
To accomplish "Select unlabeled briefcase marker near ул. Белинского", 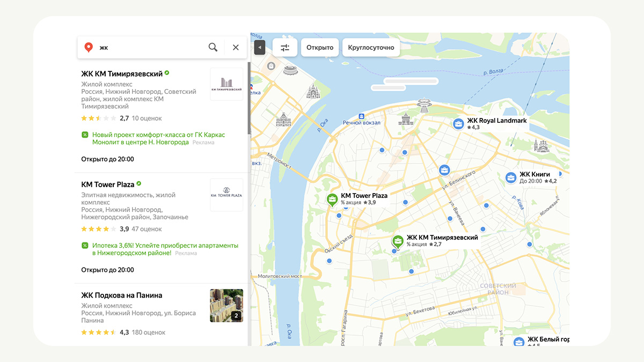I will point(444,171).
